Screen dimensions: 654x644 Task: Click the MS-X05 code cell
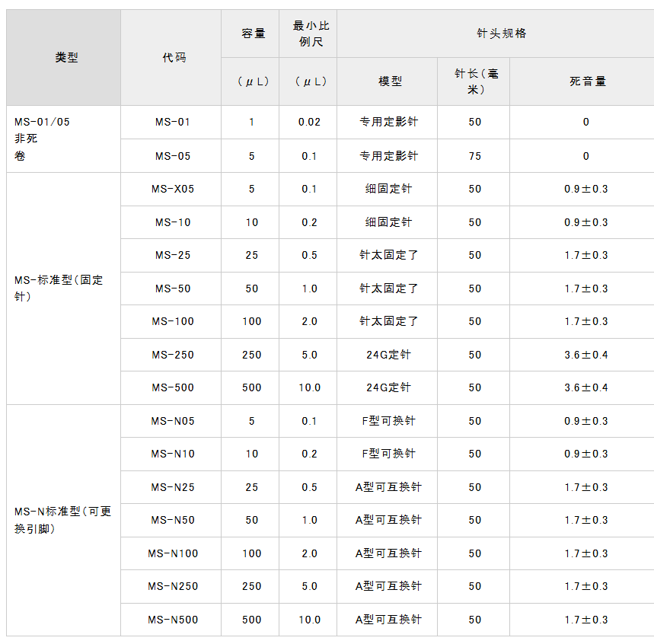(172, 189)
